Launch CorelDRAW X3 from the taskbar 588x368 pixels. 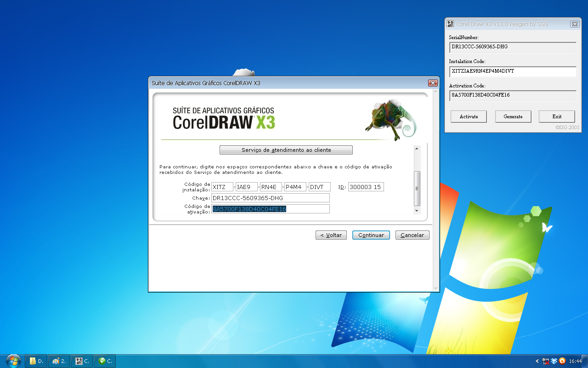pyautogui.click(x=105, y=361)
